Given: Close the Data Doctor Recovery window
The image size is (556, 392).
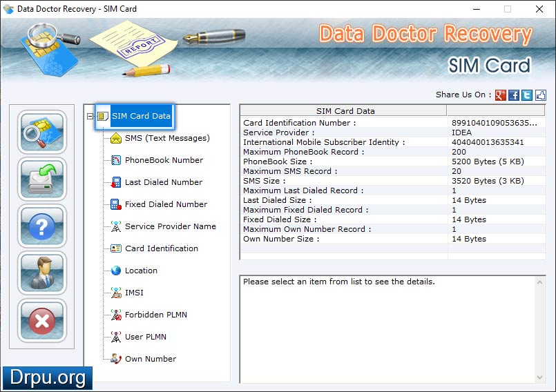Looking at the screenshot, I should 539,9.
